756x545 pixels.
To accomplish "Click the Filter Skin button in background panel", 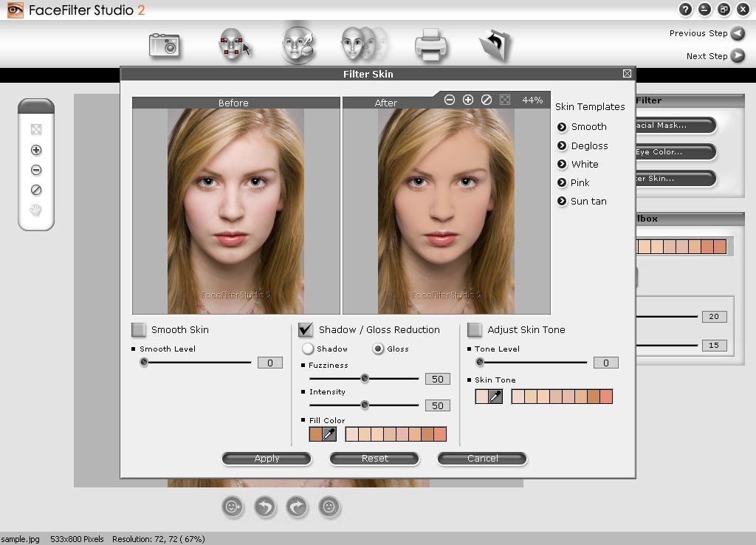I will point(676,179).
